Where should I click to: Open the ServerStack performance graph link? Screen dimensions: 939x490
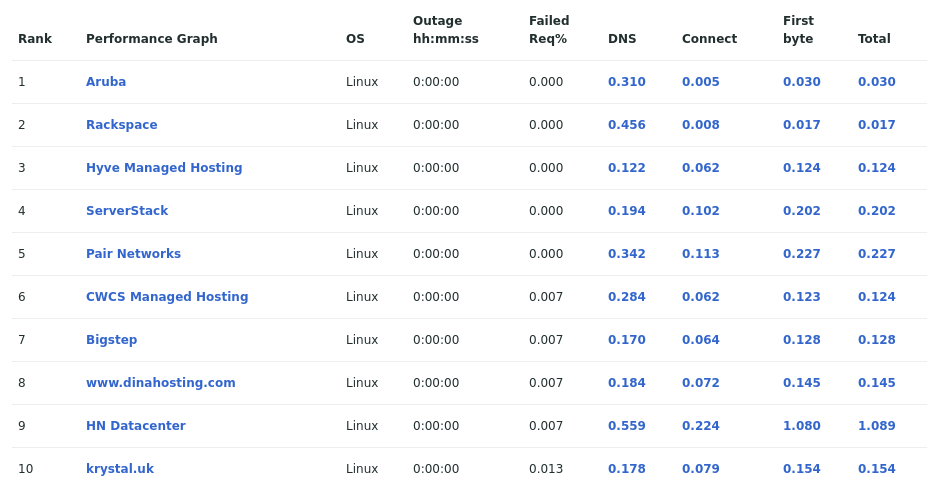127,211
